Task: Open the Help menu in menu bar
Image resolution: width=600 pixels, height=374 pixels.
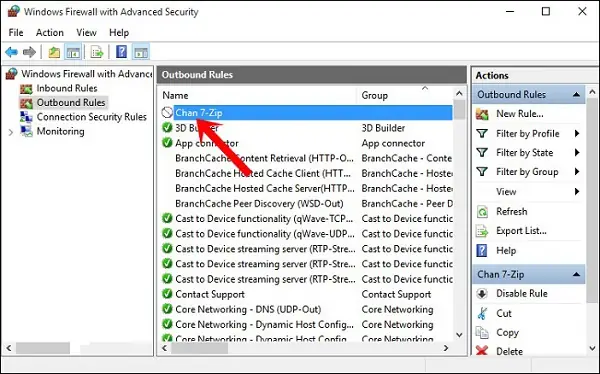Action: 119,33
